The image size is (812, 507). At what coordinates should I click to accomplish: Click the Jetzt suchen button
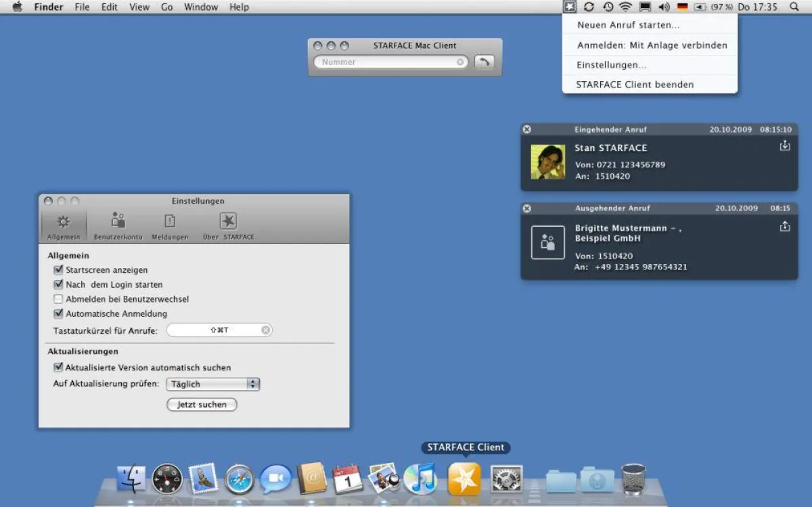[x=202, y=404]
